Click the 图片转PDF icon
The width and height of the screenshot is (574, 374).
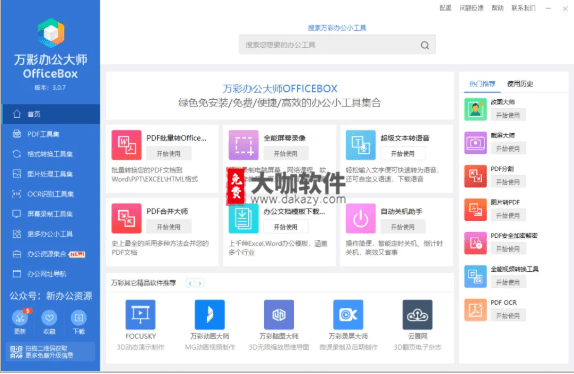(x=476, y=210)
